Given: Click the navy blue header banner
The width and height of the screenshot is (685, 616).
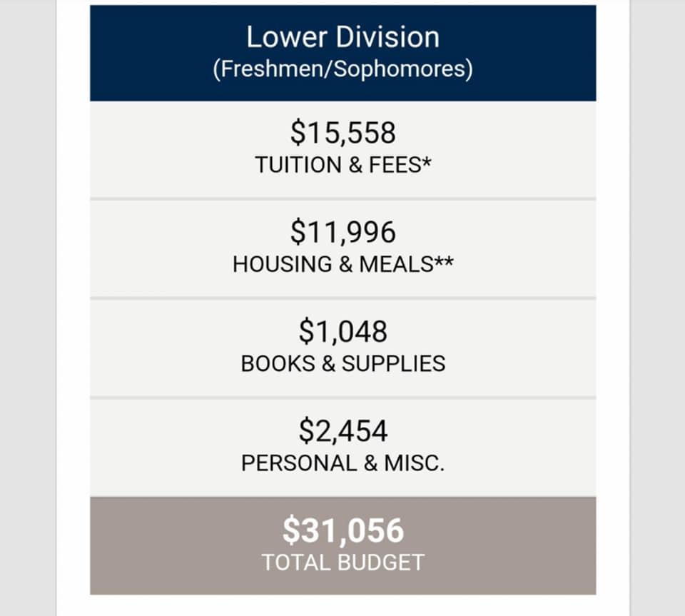Looking at the screenshot, I should pyautogui.click(x=343, y=53).
